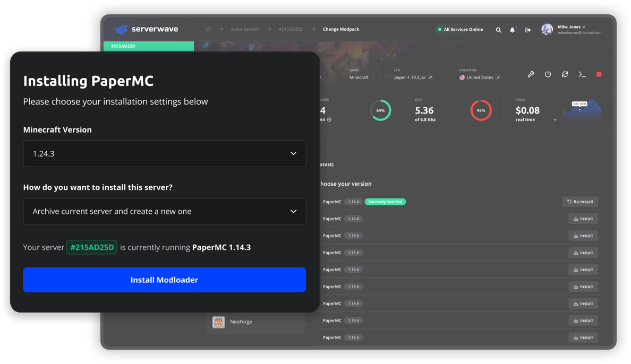
Task: Open search with the magnifier icon
Action: pos(498,30)
